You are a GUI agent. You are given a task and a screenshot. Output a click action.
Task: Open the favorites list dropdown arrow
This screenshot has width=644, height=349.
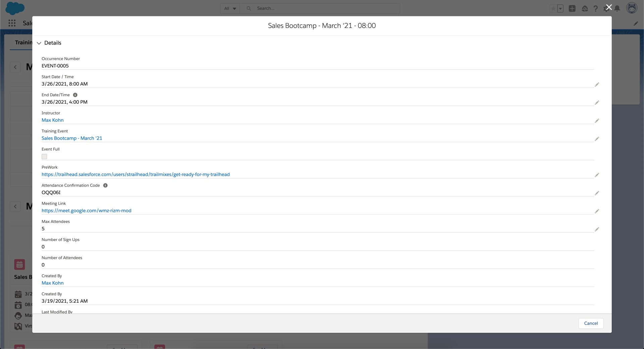point(560,9)
